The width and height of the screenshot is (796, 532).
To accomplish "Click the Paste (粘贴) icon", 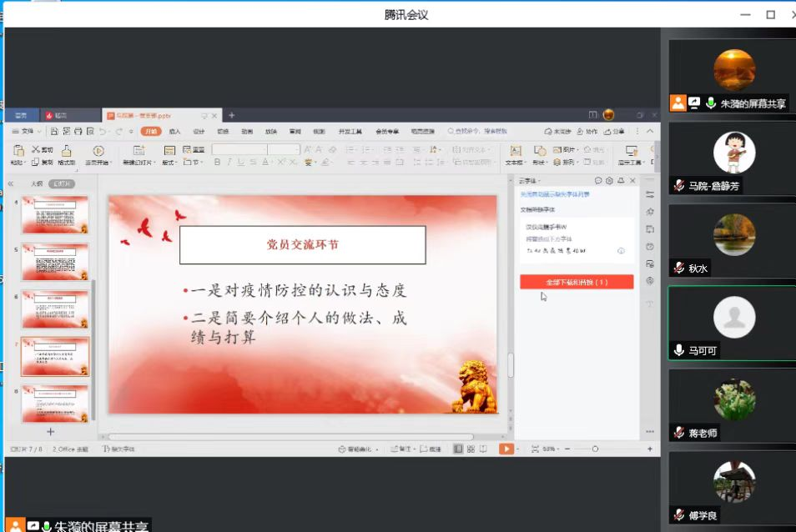I will click(x=18, y=151).
